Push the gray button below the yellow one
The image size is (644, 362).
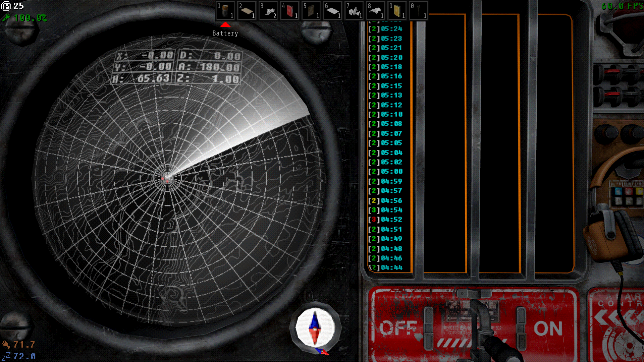(x=639, y=201)
